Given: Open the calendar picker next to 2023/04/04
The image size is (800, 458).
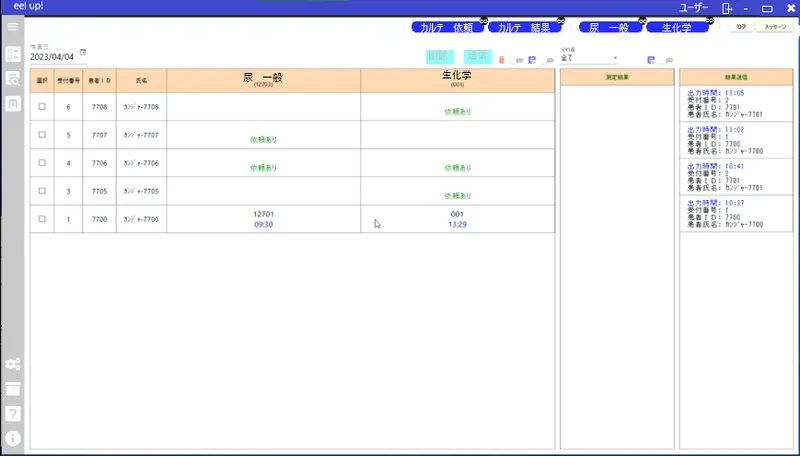Looking at the screenshot, I should (x=83, y=53).
